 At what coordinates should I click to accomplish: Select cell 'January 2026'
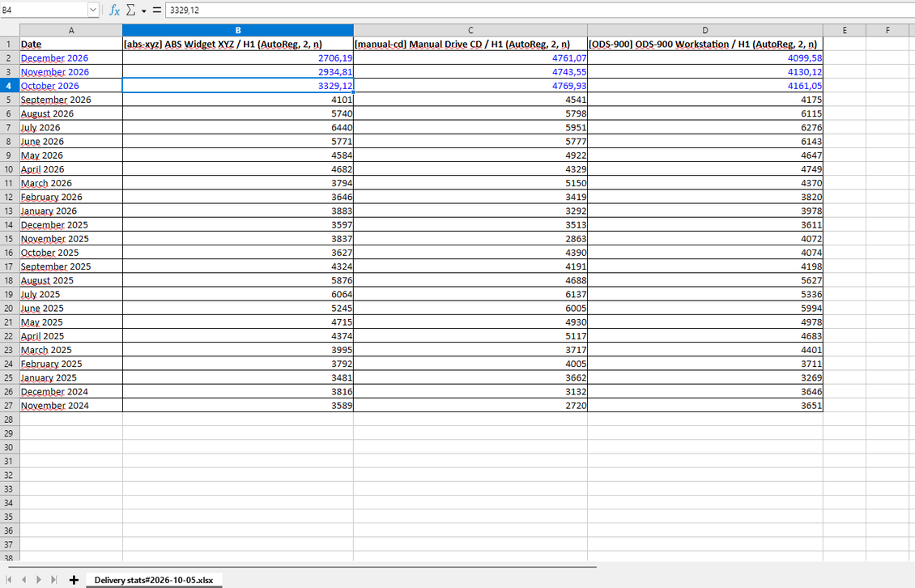pos(71,211)
